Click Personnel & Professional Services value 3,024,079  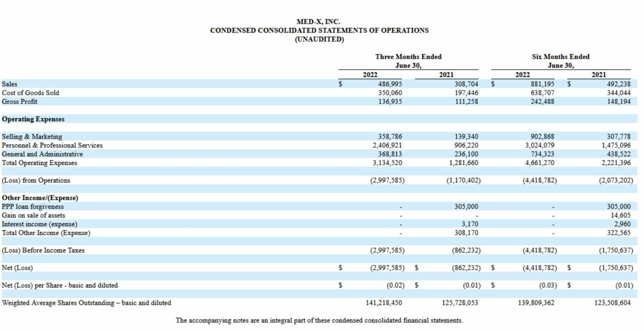coord(540,145)
